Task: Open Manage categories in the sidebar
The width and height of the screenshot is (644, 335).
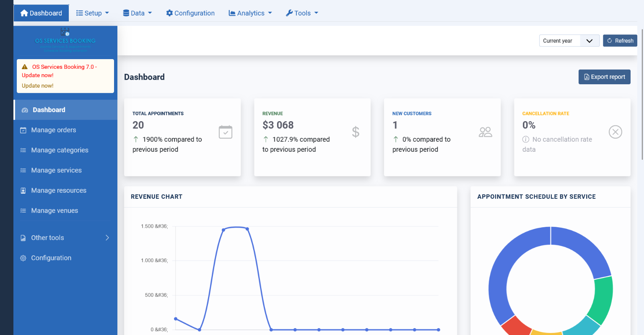Action: pos(65,150)
